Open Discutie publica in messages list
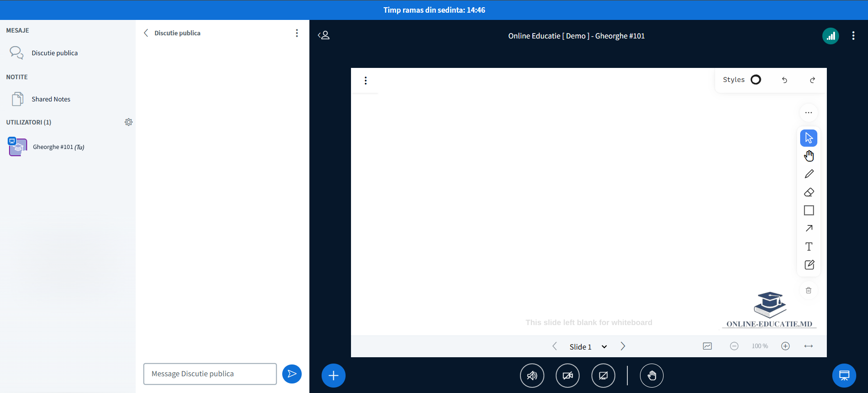Viewport: 868px width, 393px height. [x=54, y=53]
